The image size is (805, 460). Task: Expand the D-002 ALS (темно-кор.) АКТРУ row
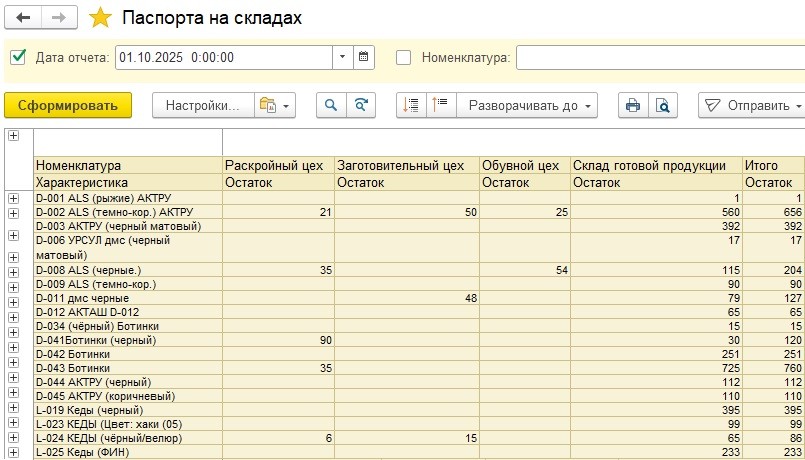(13, 212)
